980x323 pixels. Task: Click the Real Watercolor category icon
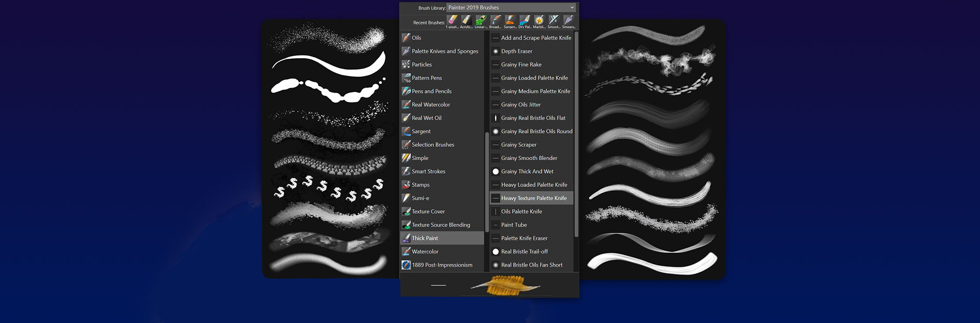coord(406,105)
